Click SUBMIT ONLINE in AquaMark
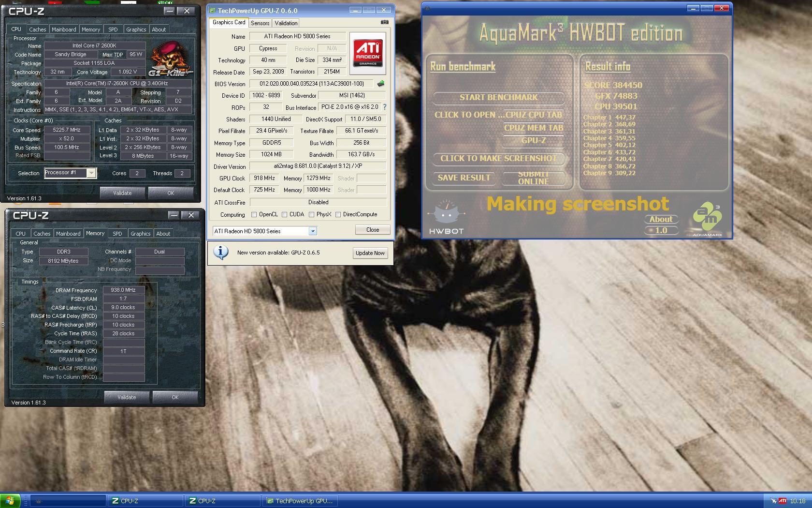The height and width of the screenshot is (508, 812). (533, 178)
